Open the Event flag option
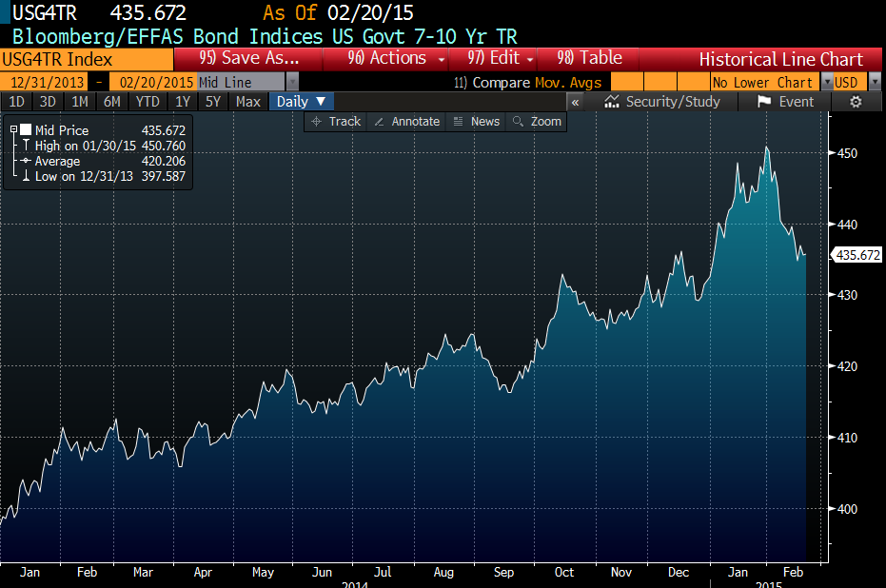 [x=786, y=102]
